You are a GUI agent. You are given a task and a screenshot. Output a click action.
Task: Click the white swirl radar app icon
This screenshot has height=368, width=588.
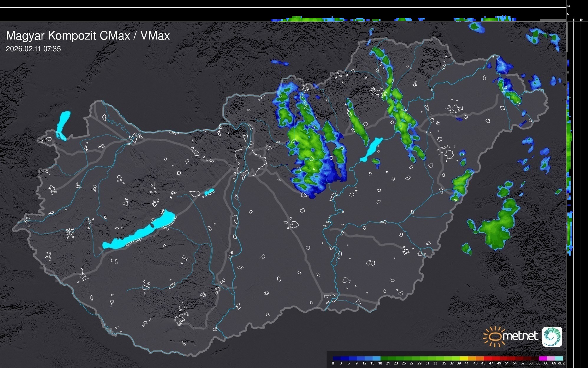click(x=552, y=337)
